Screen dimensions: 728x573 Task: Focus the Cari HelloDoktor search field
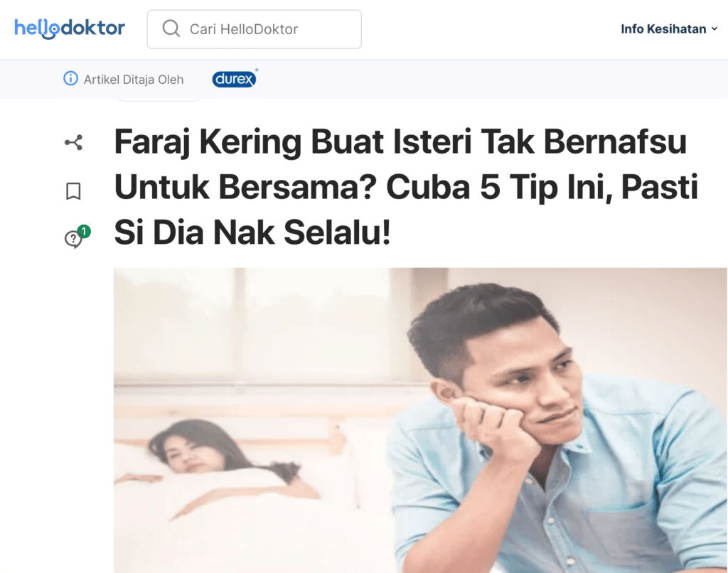[x=254, y=28]
